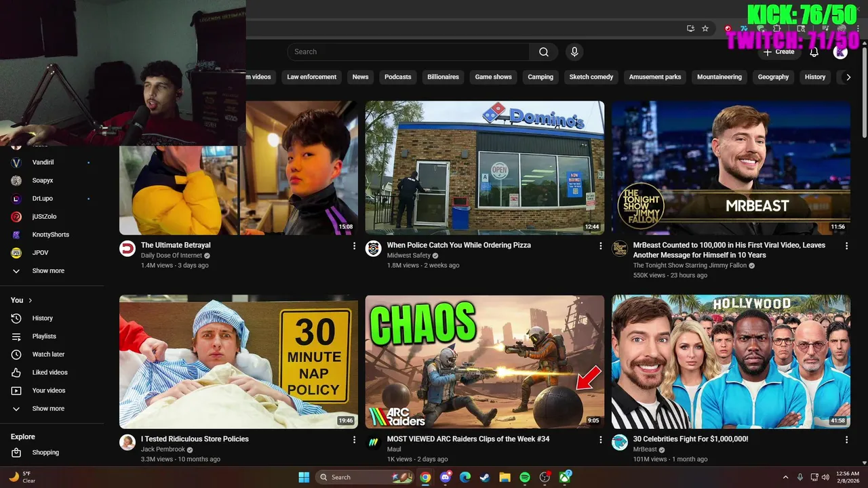Open options for 30 Celebrities Fight video
This screenshot has height=488, width=868.
coord(846,440)
